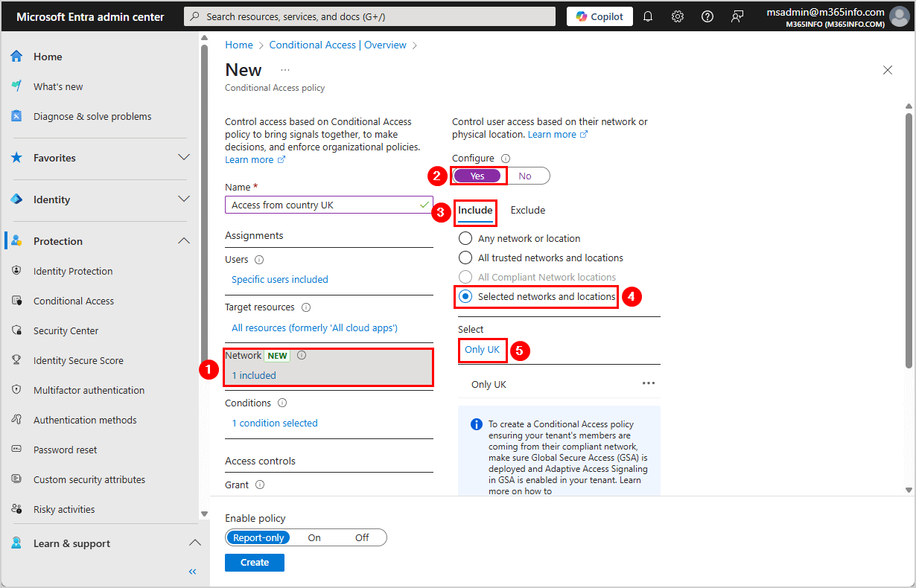Click the Password reset icon

coord(16,450)
